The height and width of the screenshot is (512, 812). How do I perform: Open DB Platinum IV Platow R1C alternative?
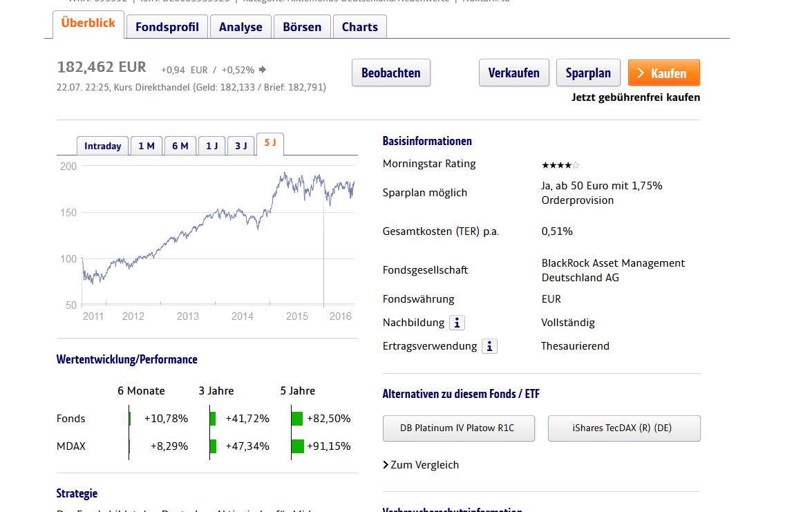coord(457,428)
